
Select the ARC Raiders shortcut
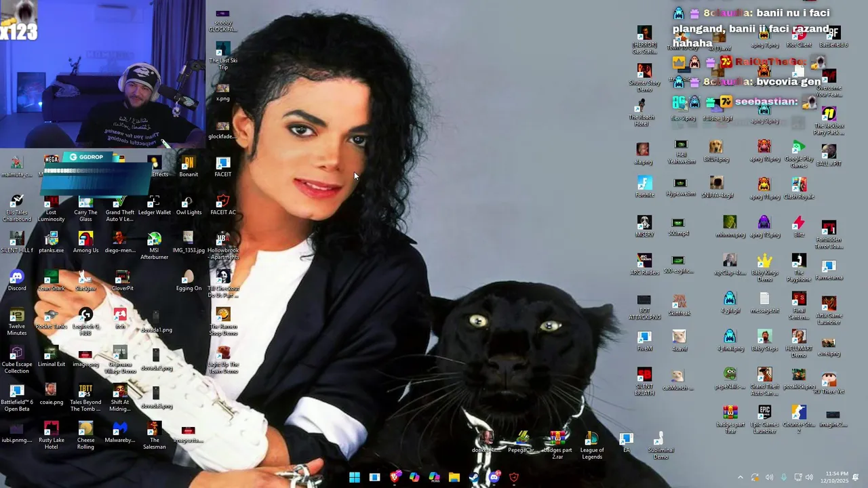click(x=644, y=264)
